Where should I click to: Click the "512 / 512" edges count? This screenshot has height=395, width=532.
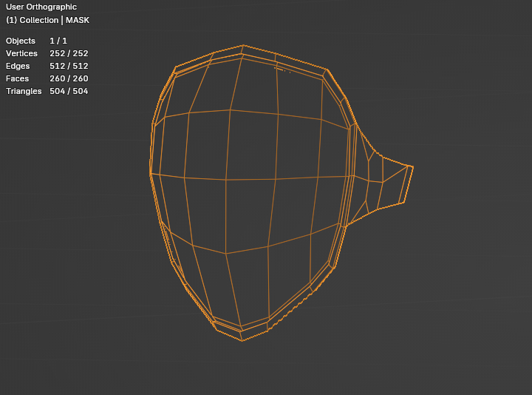click(69, 66)
